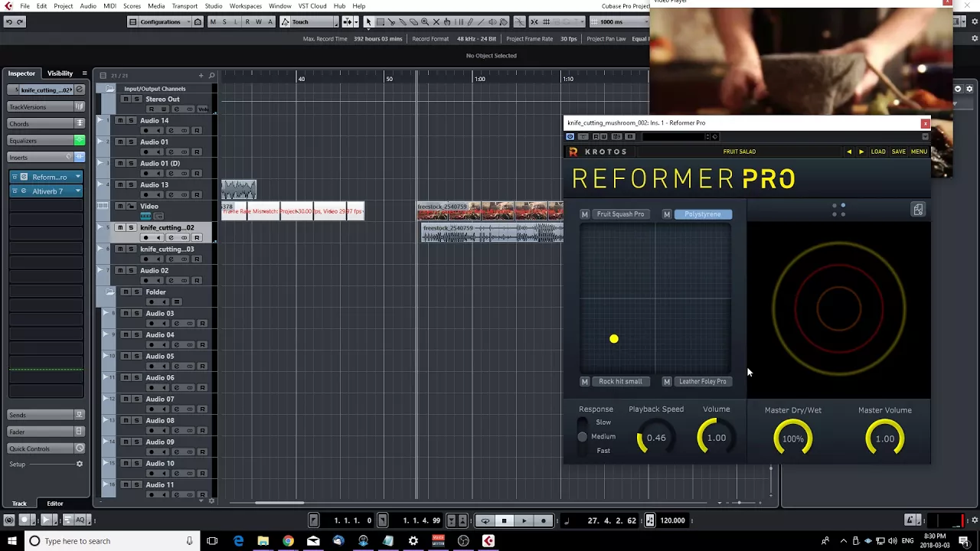
Task: Select the Fruit Squash Pro library button
Action: pos(620,214)
